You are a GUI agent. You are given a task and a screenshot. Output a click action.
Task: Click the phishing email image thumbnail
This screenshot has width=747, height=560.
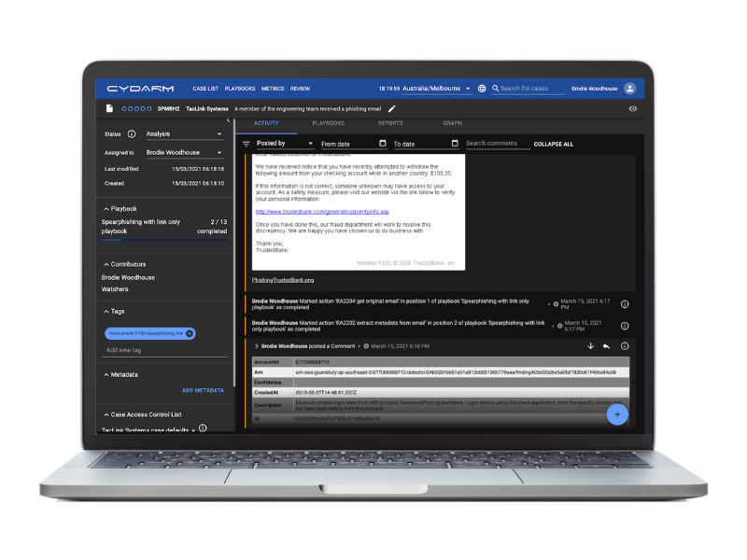click(x=359, y=212)
